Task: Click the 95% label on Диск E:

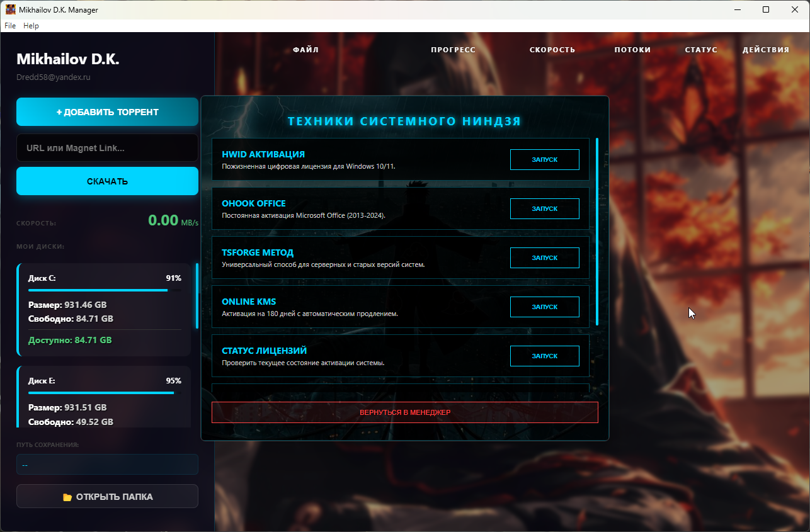Action: [x=173, y=381]
